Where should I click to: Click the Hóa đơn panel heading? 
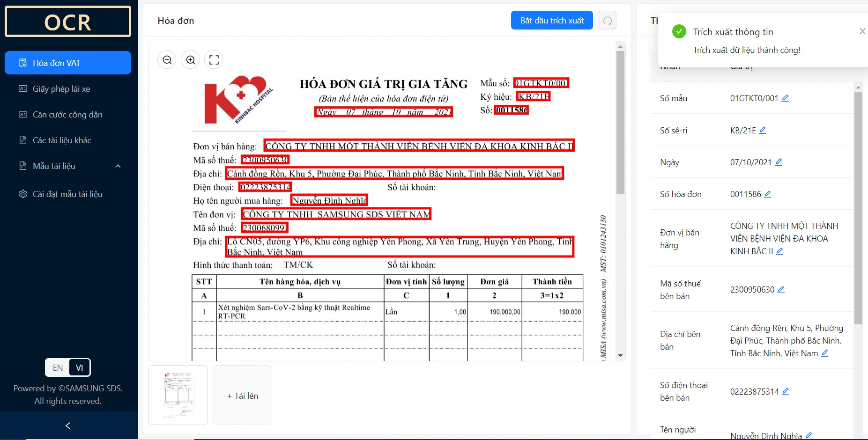point(176,21)
